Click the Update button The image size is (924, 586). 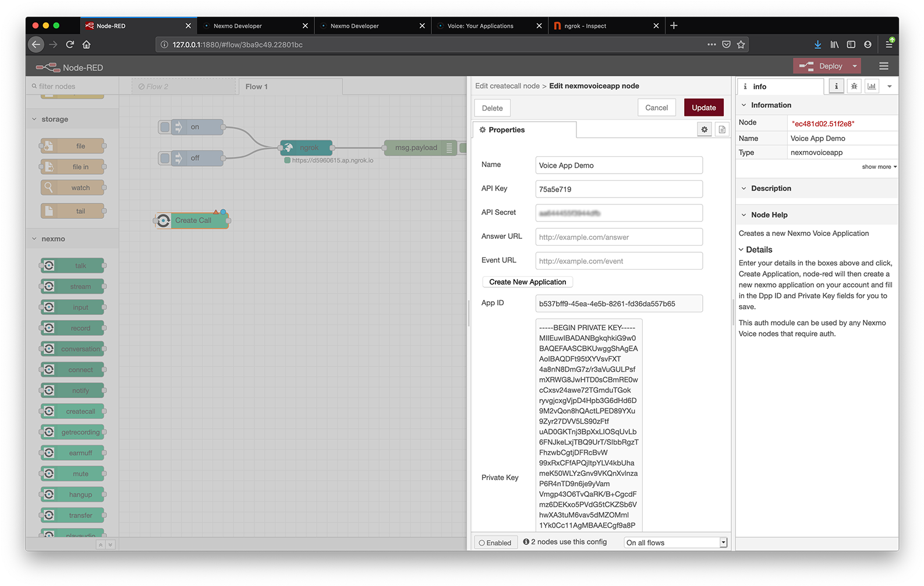coord(703,108)
